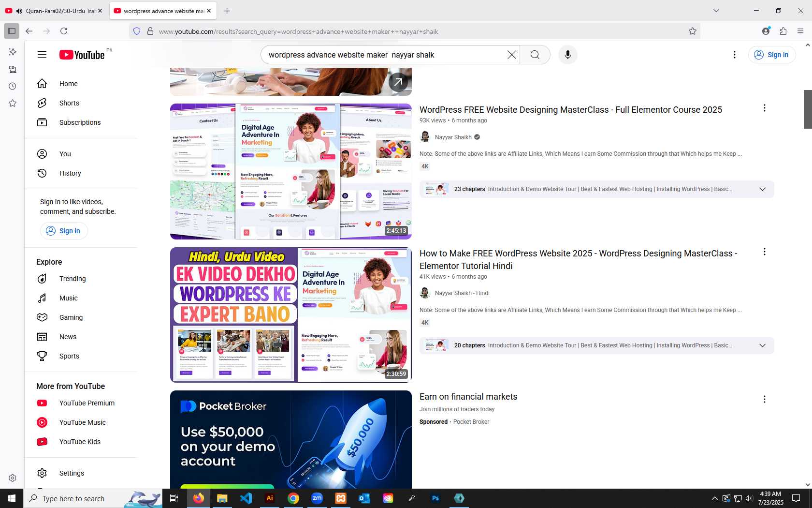Viewport: 812px width, 508px height.
Task: Bookmark this page with the star icon
Action: [x=693, y=31]
